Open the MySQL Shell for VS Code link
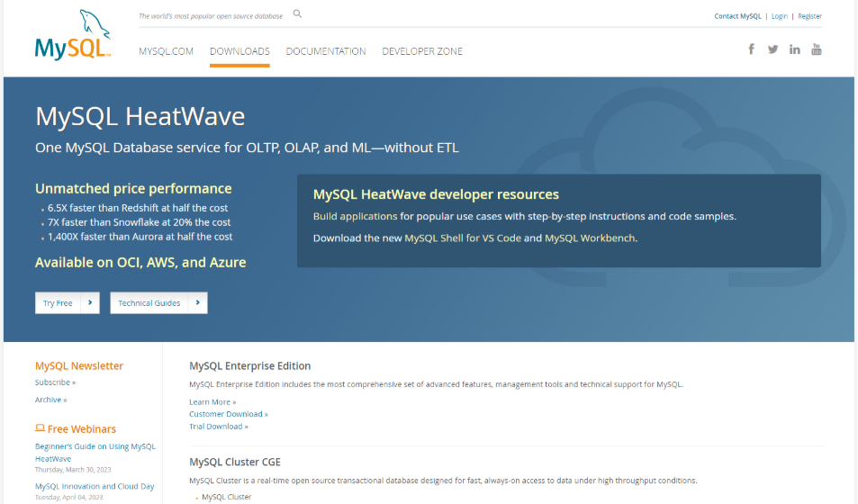The height and width of the screenshot is (504, 858). point(463,238)
